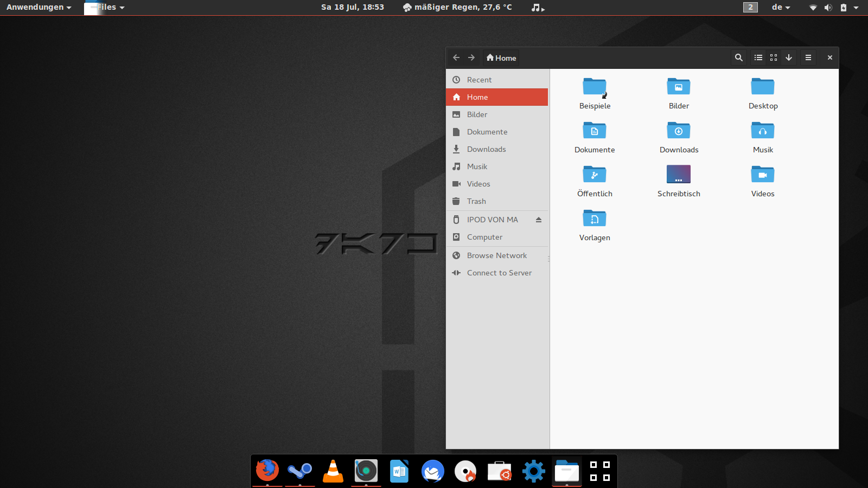Launch VLC media player from dock

coord(333,471)
